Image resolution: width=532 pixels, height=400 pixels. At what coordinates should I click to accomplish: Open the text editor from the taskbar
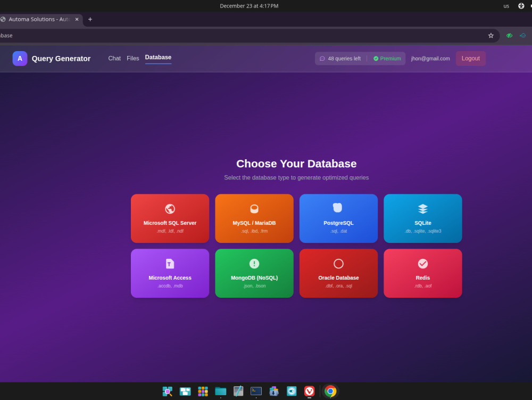coord(238,391)
